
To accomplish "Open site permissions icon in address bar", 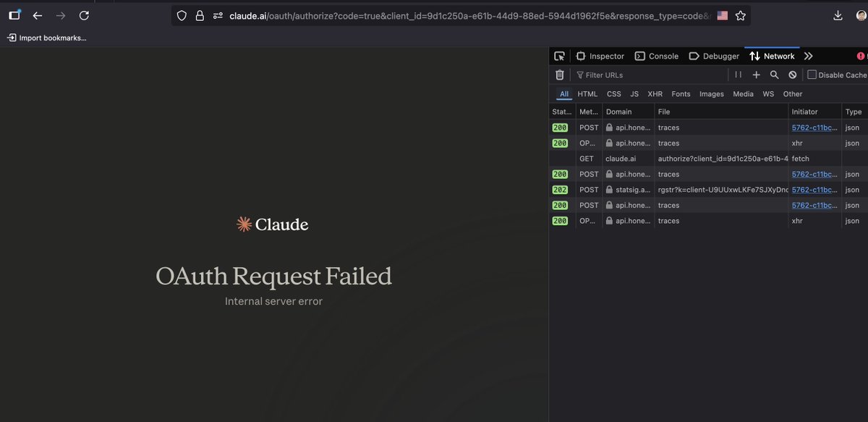I will 218,15.
